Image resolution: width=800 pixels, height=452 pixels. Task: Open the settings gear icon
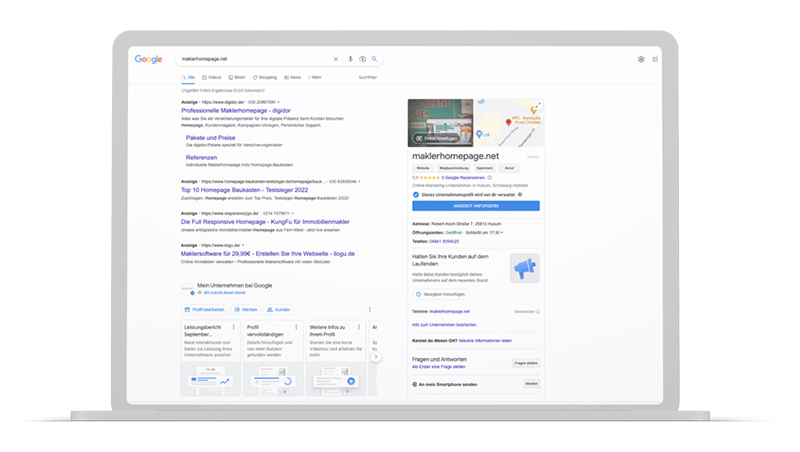pyautogui.click(x=641, y=59)
